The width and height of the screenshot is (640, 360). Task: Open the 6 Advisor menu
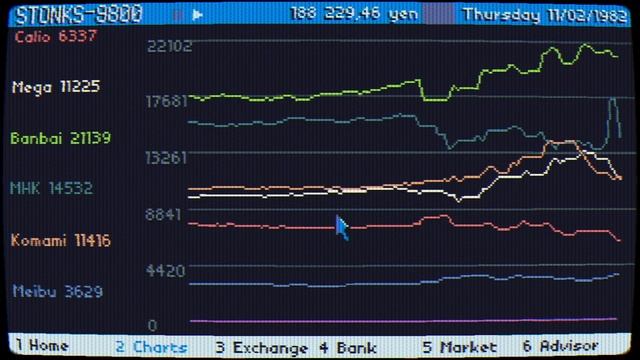tap(560, 346)
